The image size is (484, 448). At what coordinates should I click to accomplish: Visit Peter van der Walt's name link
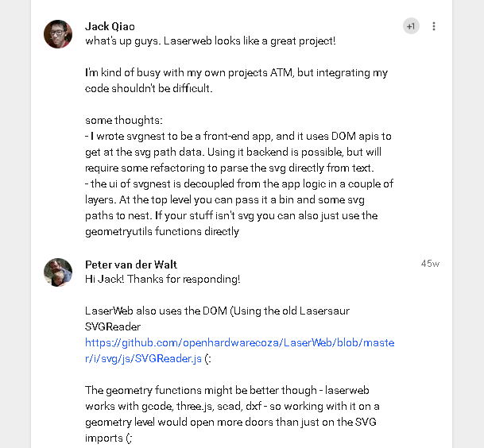coord(131,265)
